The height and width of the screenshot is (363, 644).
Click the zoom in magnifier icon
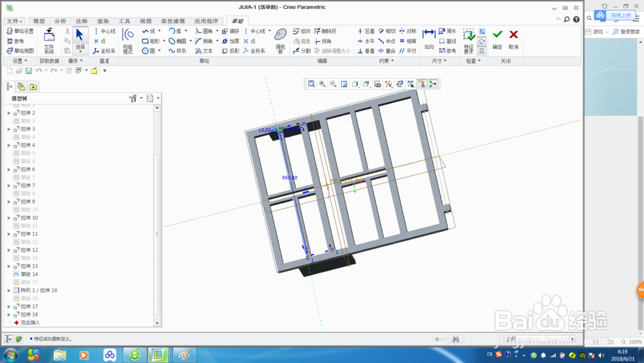point(323,84)
